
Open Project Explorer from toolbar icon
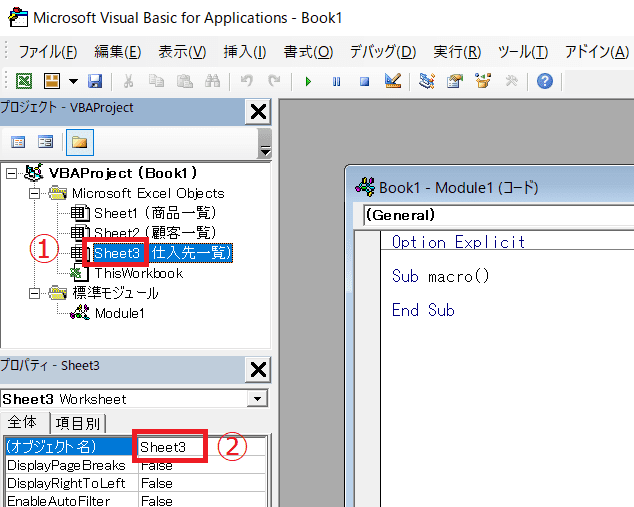click(x=427, y=82)
